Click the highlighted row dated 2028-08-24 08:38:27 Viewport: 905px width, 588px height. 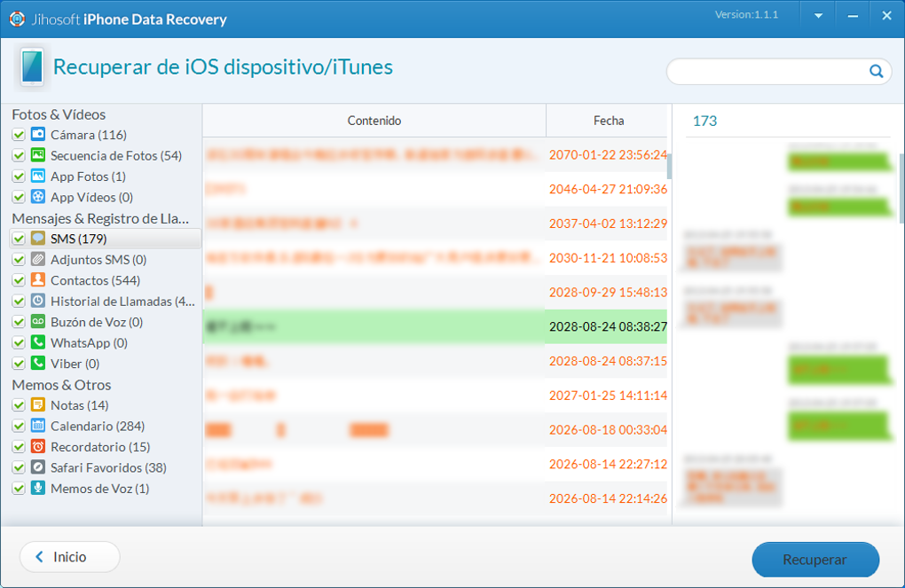[435, 326]
